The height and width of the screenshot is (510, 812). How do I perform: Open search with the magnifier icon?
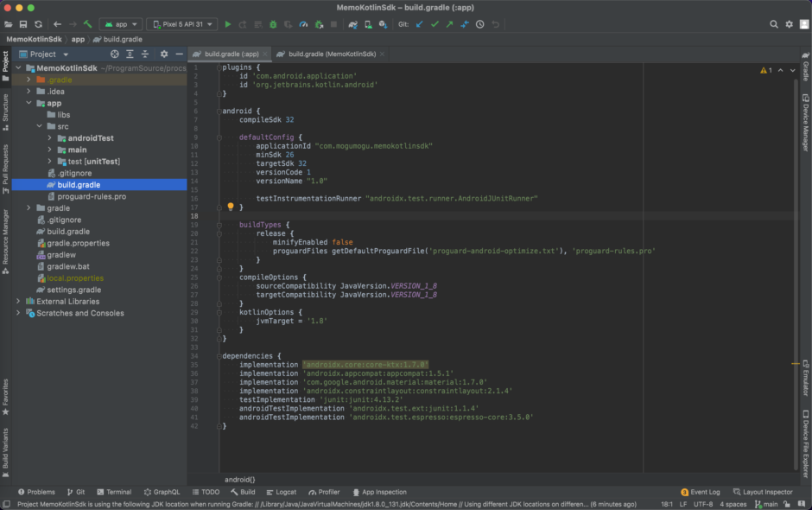click(773, 24)
